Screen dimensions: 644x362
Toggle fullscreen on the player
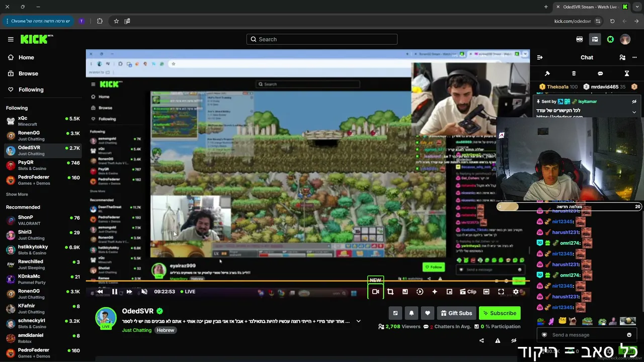pyautogui.click(x=501, y=292)
